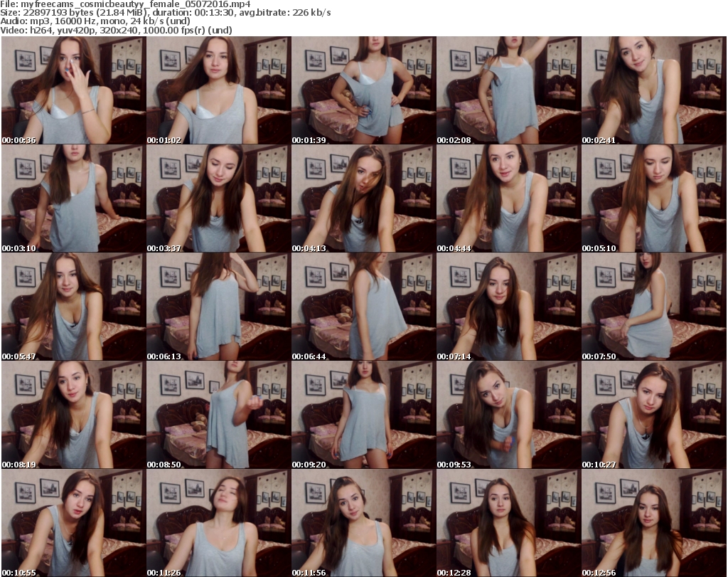Screen dimensions: 728x577
Task: Pick the frame stamped 00:06:44
Action: 363,307
